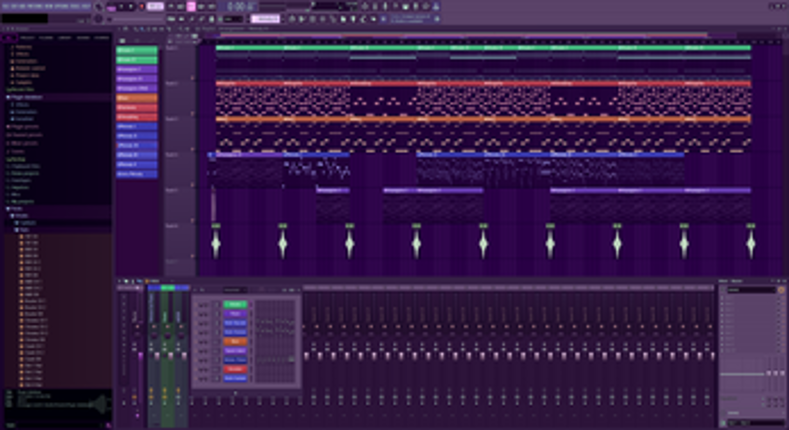Click the red record button in transport

pos(142,7)
